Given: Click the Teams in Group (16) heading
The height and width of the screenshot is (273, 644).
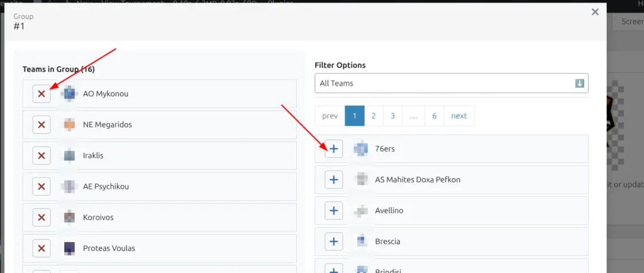Looking at the screenshot, I should 58,69.
